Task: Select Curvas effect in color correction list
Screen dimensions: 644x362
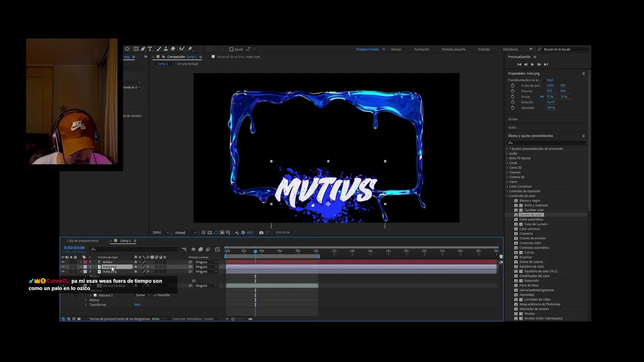Action: coord(529,252)
